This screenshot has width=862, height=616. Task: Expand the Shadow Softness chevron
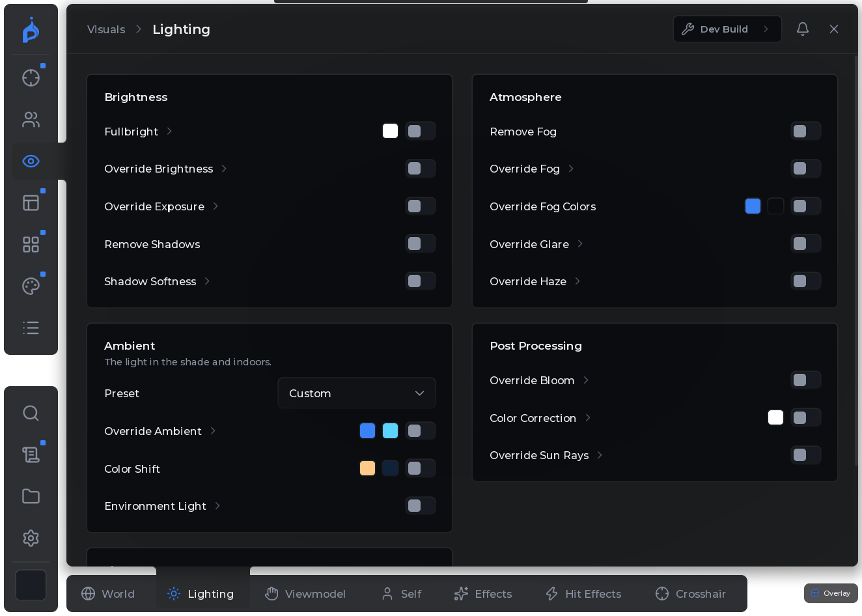pos(207,281)
